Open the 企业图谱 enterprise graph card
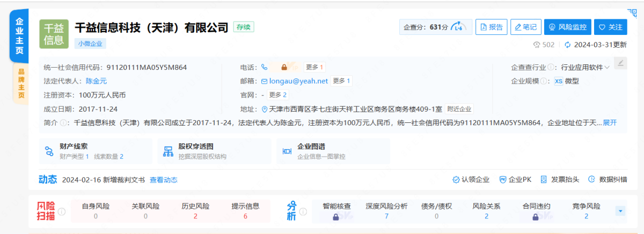644x234 pixels. [333, 151]
